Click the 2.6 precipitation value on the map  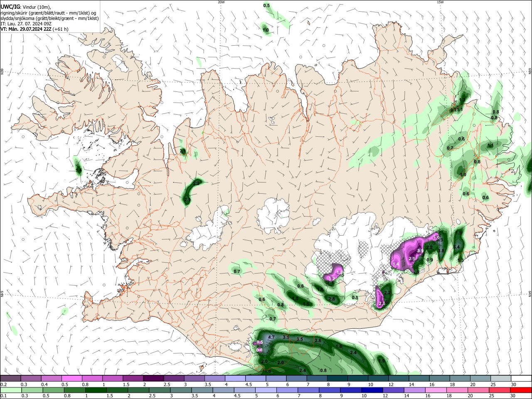318,340
